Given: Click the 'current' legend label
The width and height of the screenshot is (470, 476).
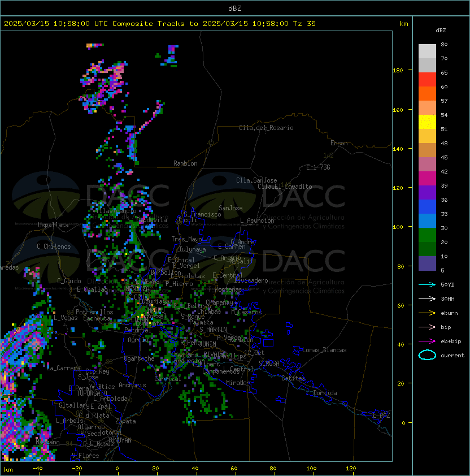Looking at the screenshot, I should tap(452, 356).
